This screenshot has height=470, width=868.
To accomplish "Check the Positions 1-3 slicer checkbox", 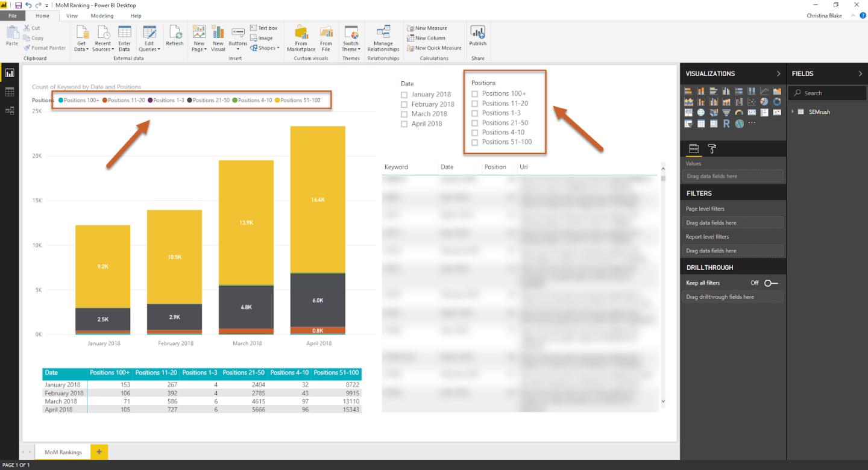I will coord(475,113).
